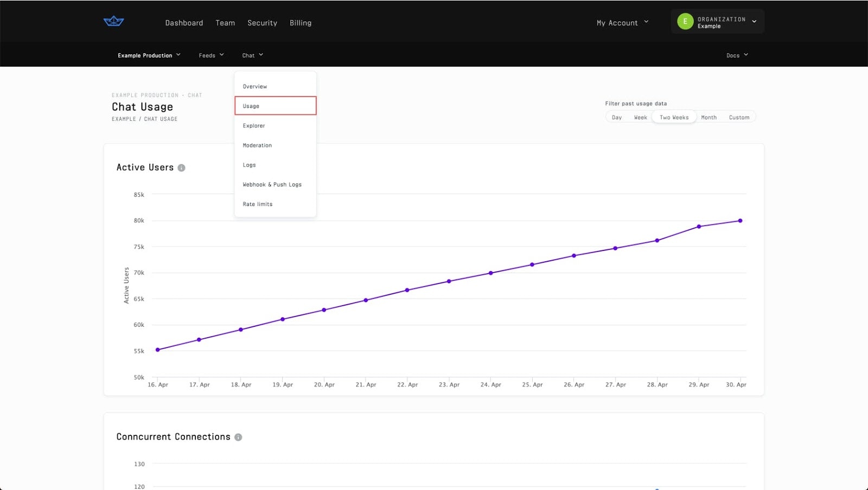868x490 pixels.
Task: Select the Day usage filter
Action: click(616, 117)
